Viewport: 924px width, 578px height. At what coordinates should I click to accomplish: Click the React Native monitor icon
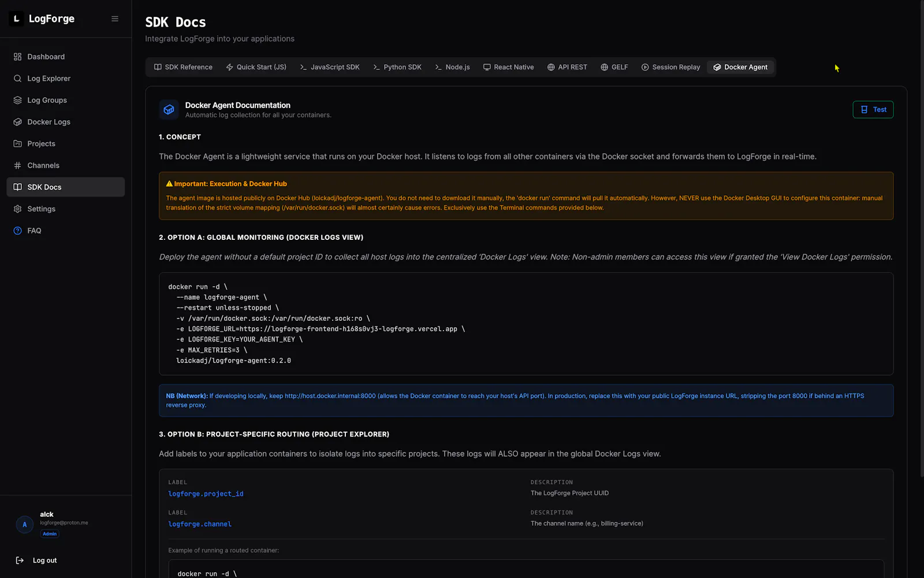pyautogui.click(x=487, y=67)
